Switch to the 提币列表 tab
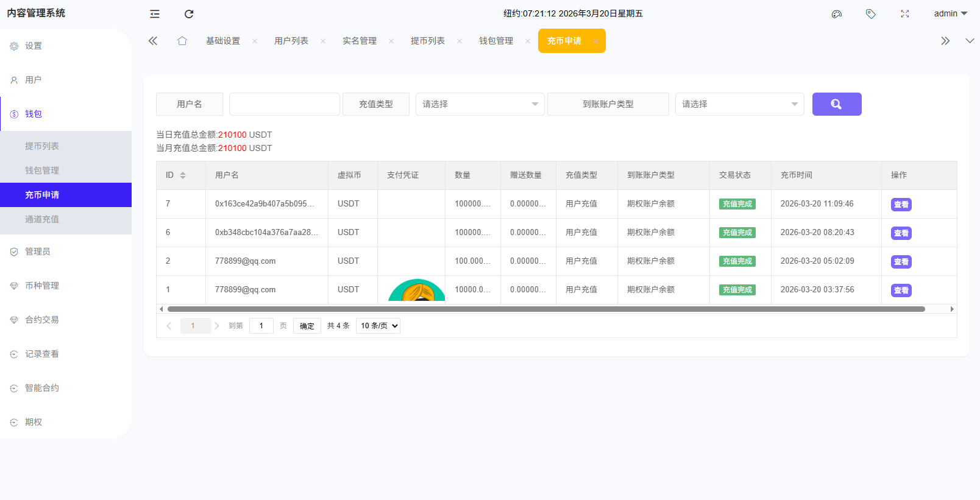The height and width of the screenshot is (500, 980). [x=428, y=41]
